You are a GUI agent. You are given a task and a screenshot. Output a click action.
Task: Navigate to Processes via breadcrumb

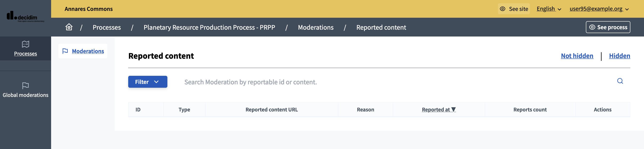107,27
